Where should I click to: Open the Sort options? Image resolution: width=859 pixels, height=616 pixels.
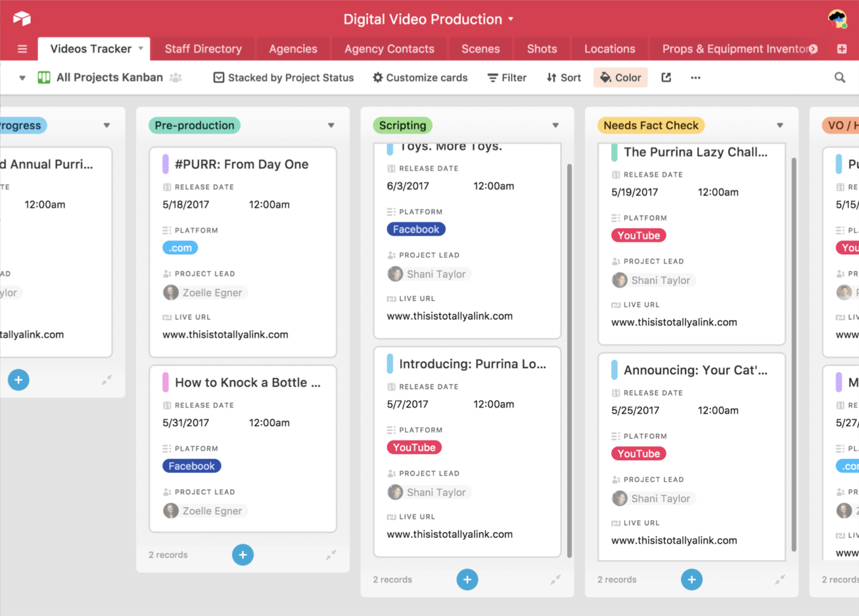563,77
